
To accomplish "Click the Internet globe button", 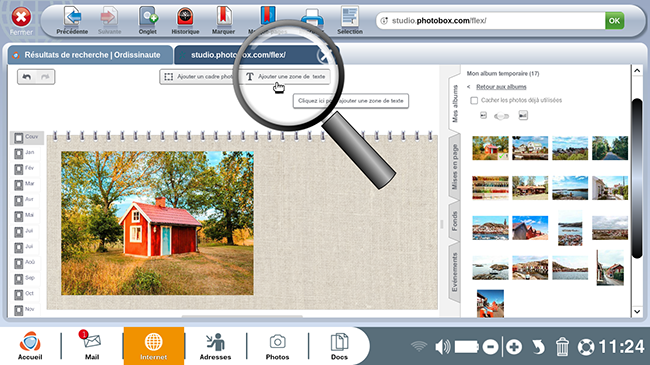I will (x=154, y=346).
